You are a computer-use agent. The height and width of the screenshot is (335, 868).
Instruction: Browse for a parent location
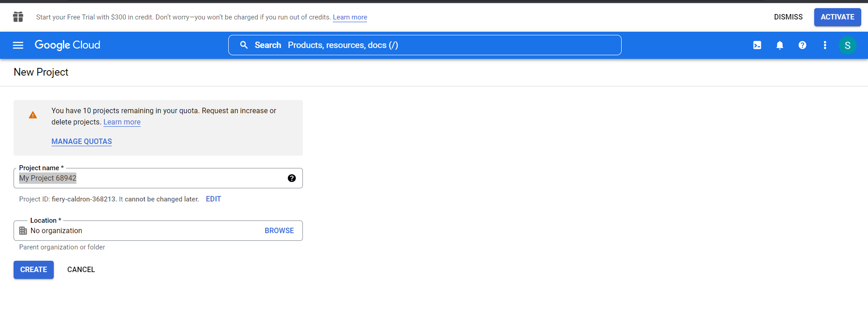pyautogui.click(x=279, y=231)
